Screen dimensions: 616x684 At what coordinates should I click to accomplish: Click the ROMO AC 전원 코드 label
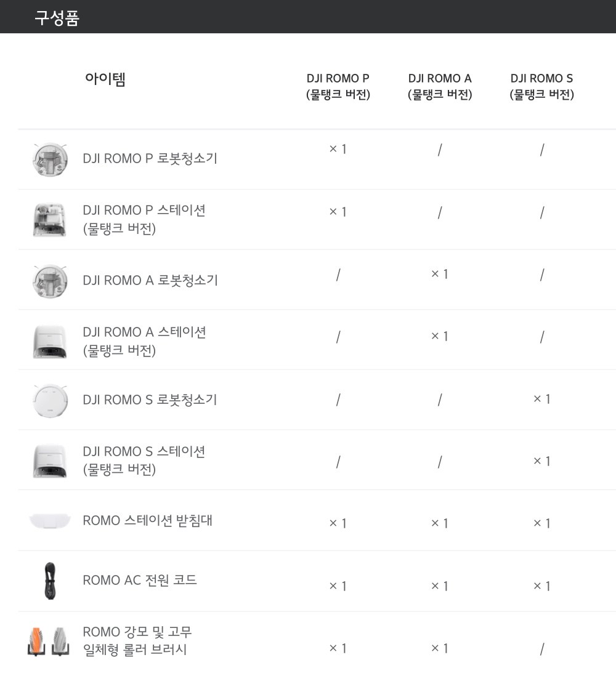pyautogui.click(x=140, y=580)
